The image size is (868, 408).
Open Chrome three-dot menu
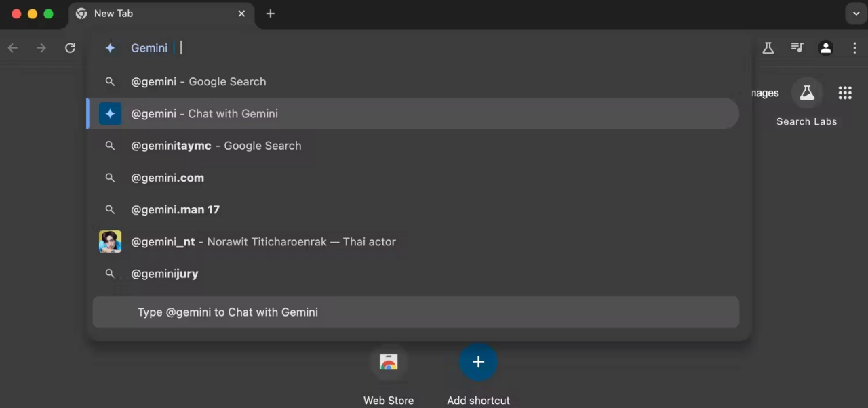click(854, 47)
